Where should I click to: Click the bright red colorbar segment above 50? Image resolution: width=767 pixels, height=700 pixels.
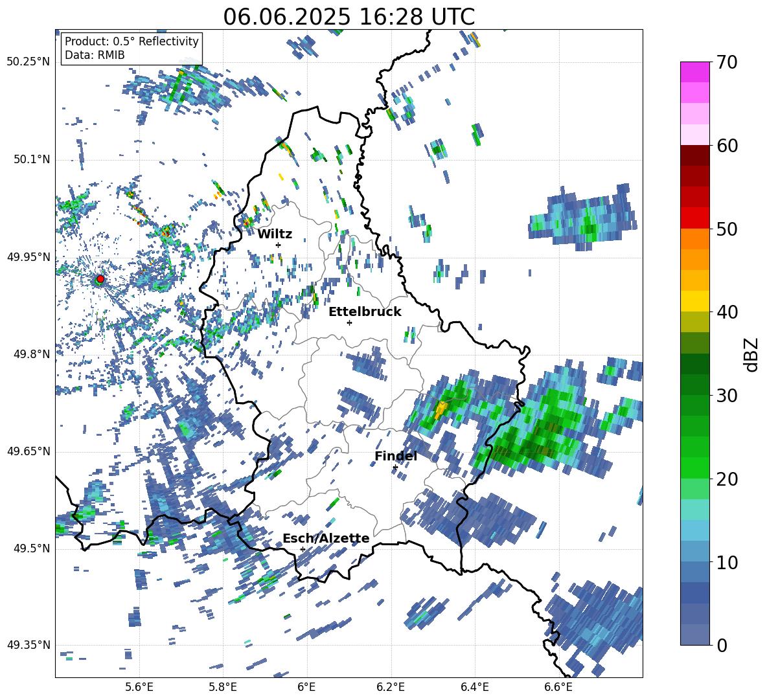[694, 218]
